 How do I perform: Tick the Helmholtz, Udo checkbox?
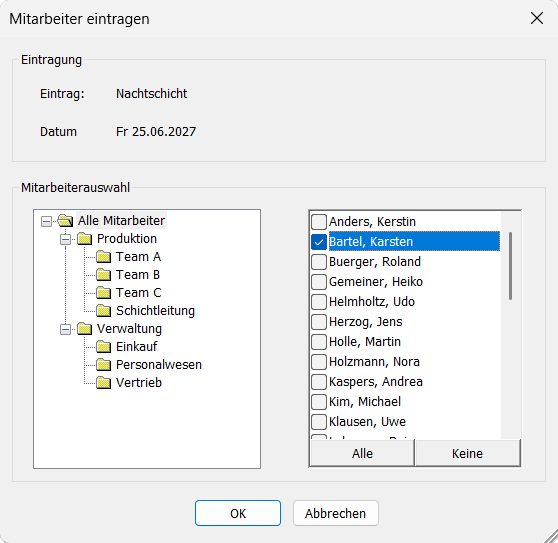[x=319, y=302]
